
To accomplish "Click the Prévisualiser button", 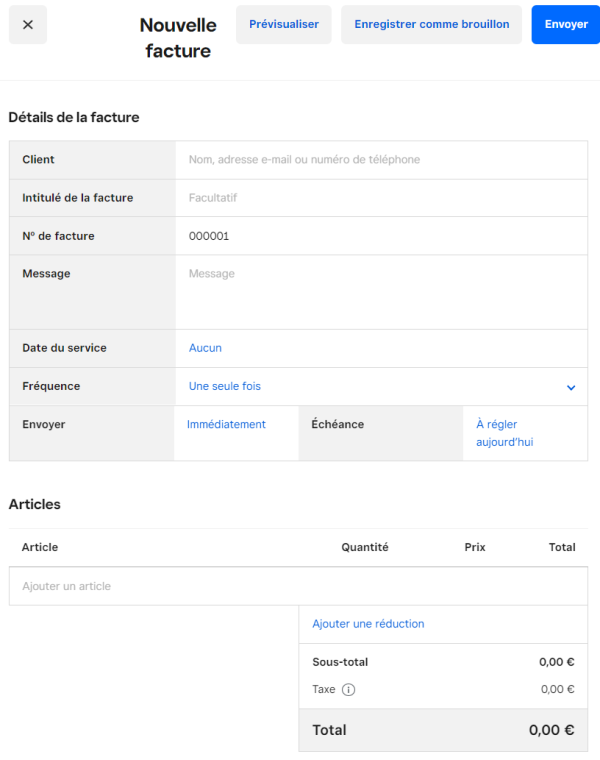I will click(284, 24).
